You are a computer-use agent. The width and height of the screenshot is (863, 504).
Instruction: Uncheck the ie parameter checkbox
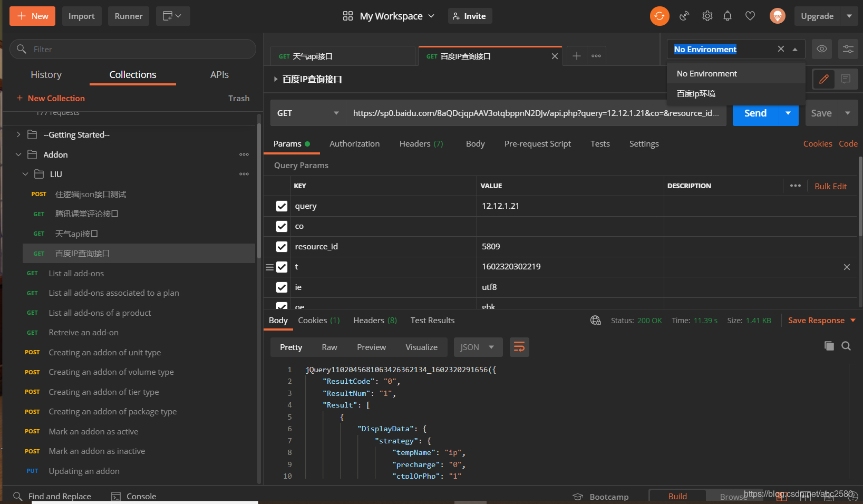tap(282, 287)
